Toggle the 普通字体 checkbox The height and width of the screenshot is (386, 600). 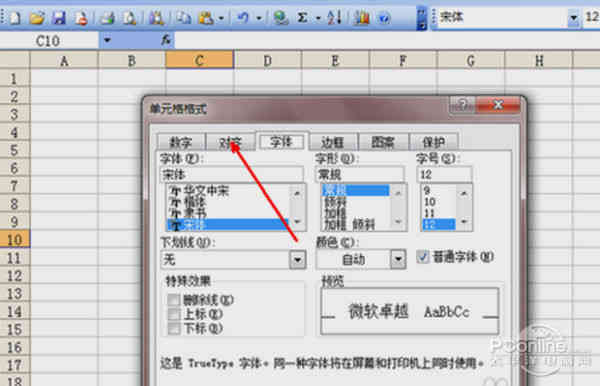click(422, 256)
